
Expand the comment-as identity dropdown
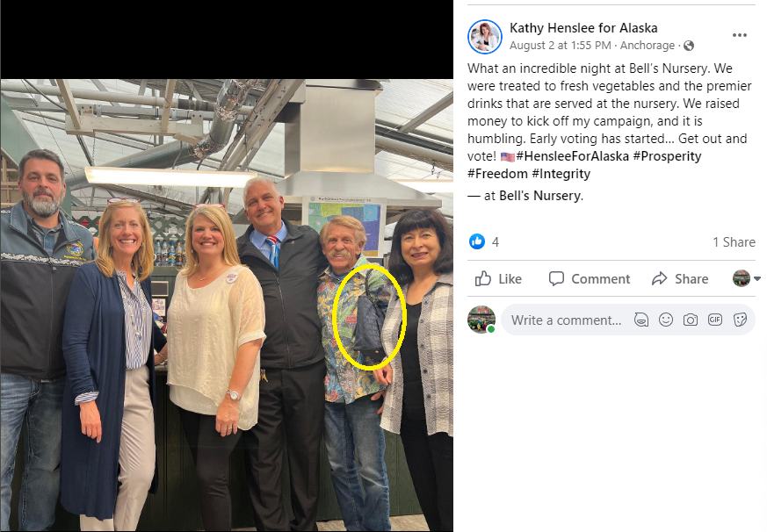click(747, 278)
